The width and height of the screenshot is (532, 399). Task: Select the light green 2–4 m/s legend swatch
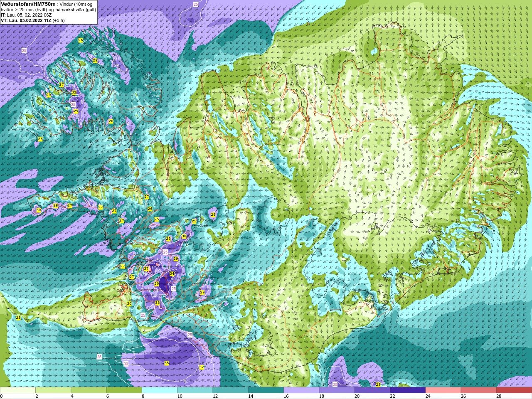(53, 390)
